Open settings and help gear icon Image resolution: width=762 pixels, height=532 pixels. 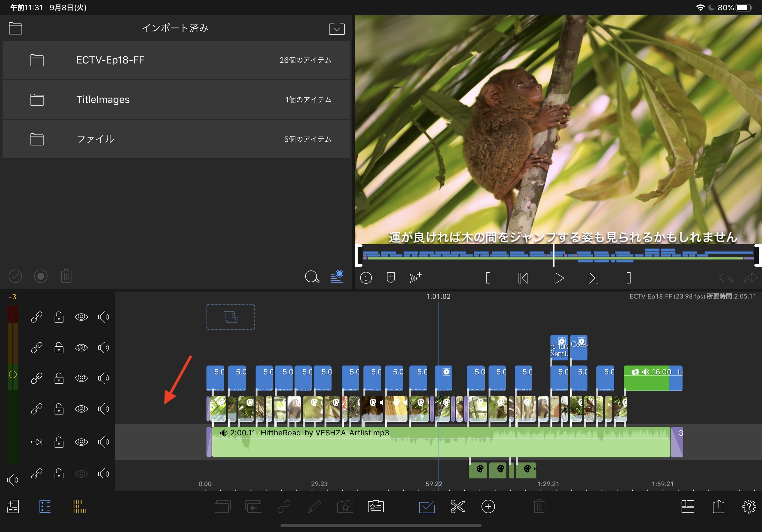(749, 506)
